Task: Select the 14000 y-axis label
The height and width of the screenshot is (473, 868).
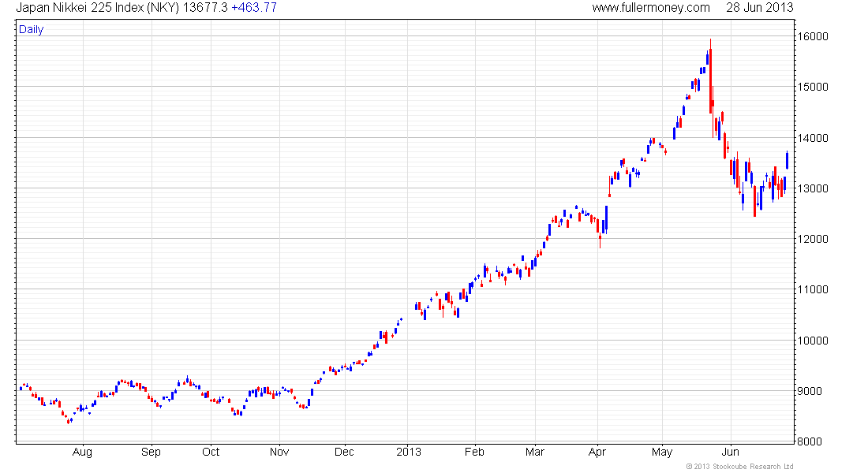Action: [813, 138]
